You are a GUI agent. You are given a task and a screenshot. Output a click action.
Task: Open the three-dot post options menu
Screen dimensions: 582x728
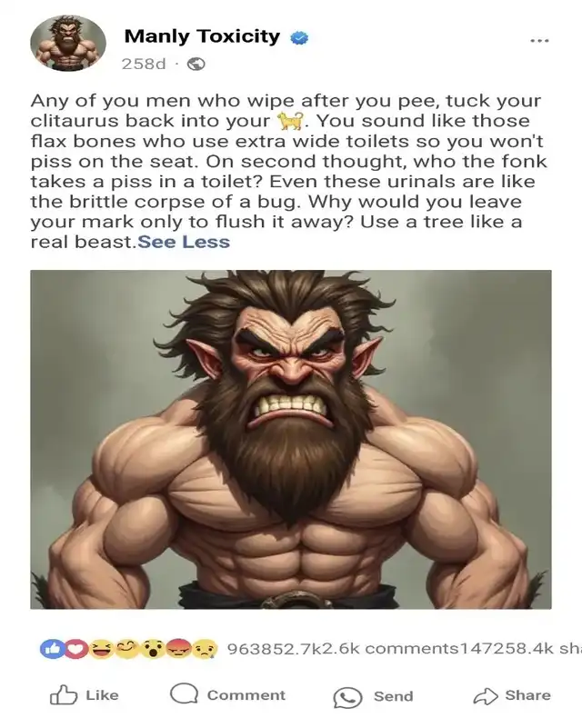[x=540, y=41]
